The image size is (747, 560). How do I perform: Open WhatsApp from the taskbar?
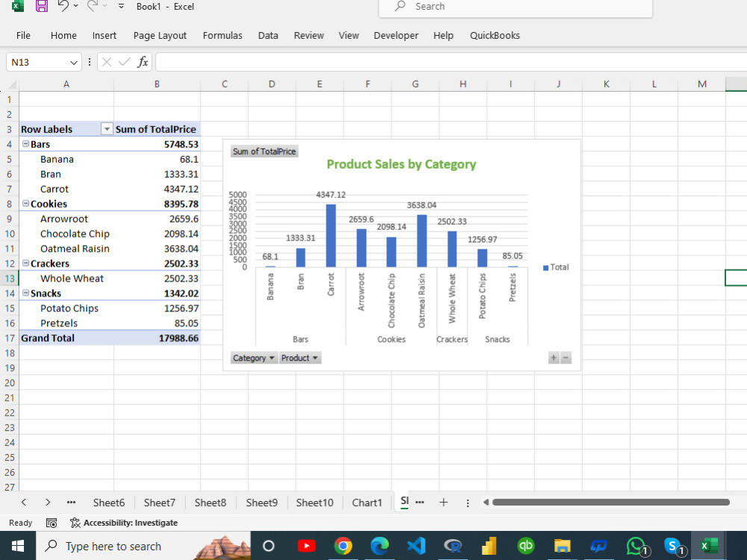(636, 546)
